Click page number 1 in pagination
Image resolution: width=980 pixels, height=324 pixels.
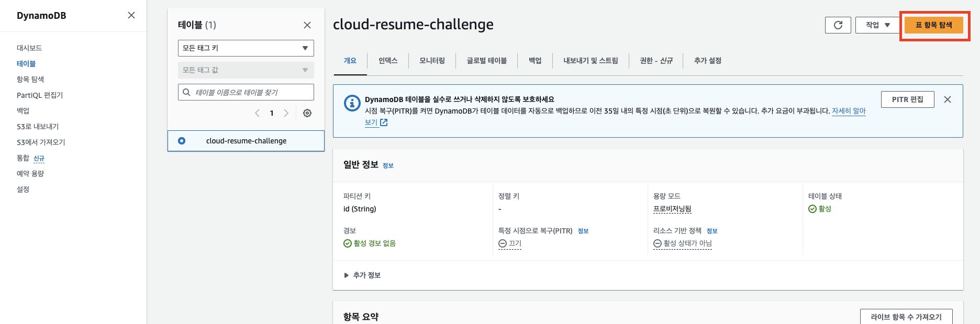click(x=272, y=113)
